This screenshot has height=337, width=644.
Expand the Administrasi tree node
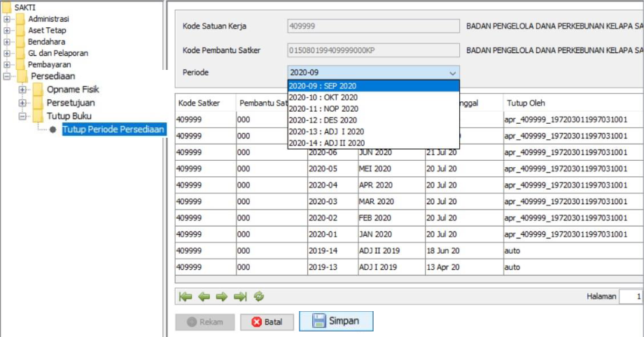[7, 19]
